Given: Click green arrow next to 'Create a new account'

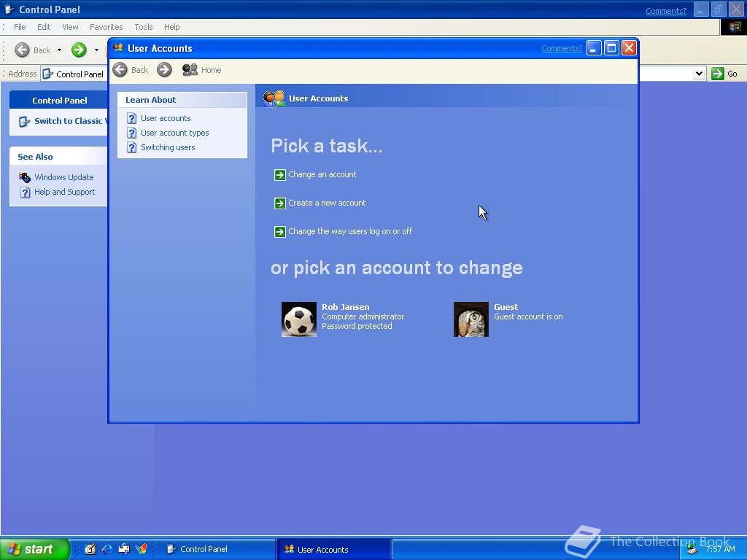Looking at the screenshot, I should pyautogui.click(x=279, y=203).
